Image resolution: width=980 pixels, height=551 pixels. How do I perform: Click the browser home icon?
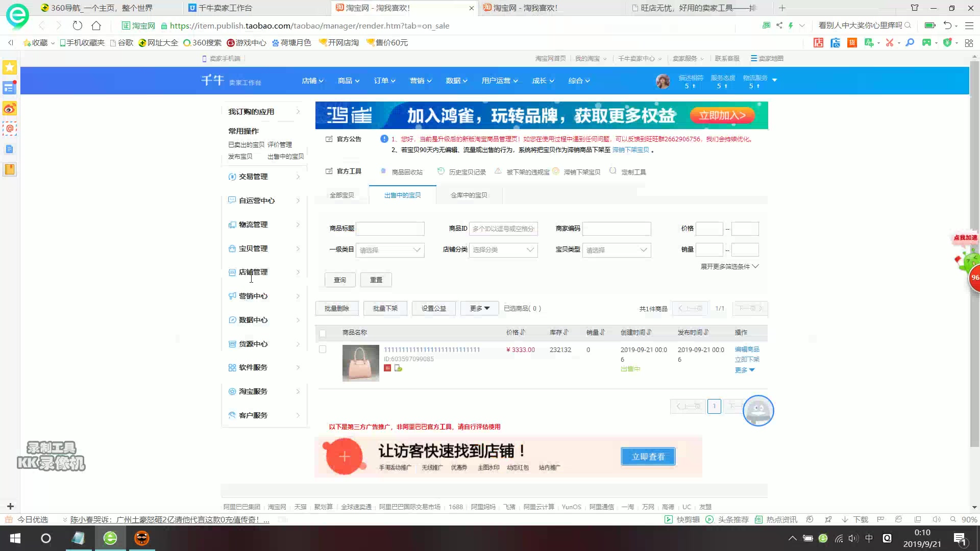(96, 26)
